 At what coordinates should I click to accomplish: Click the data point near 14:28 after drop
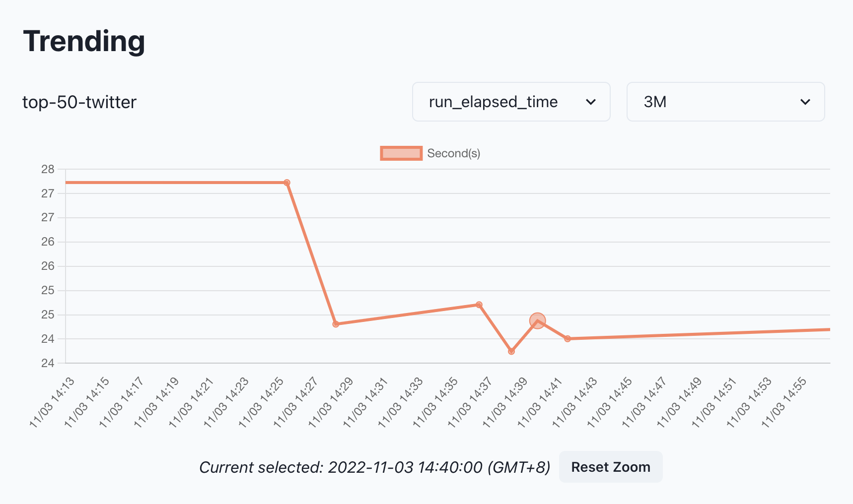[x=336, y=324]
